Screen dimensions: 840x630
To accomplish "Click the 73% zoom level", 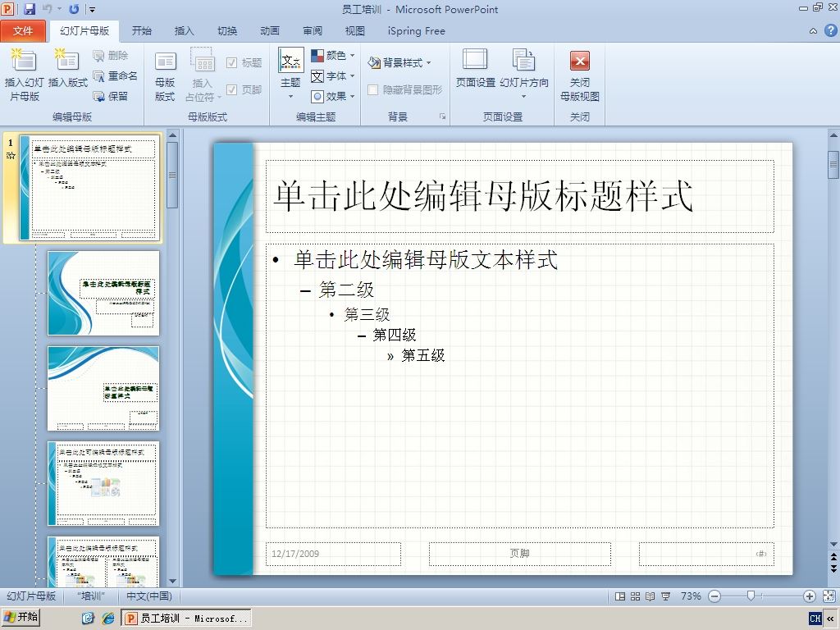I will coord(691,596).
